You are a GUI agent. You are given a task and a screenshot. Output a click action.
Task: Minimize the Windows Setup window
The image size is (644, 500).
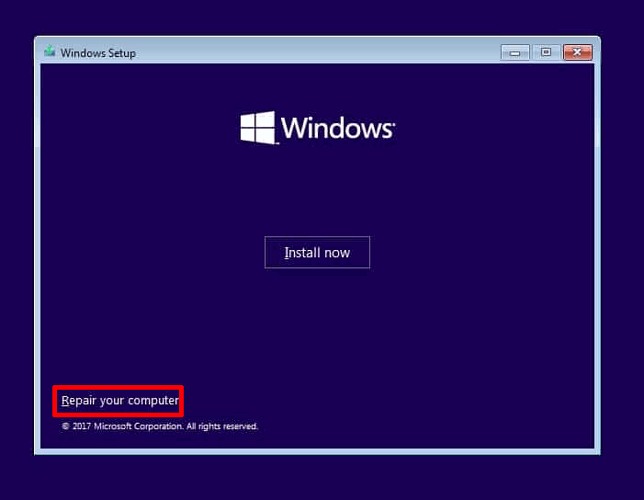[x=515, y=53]
